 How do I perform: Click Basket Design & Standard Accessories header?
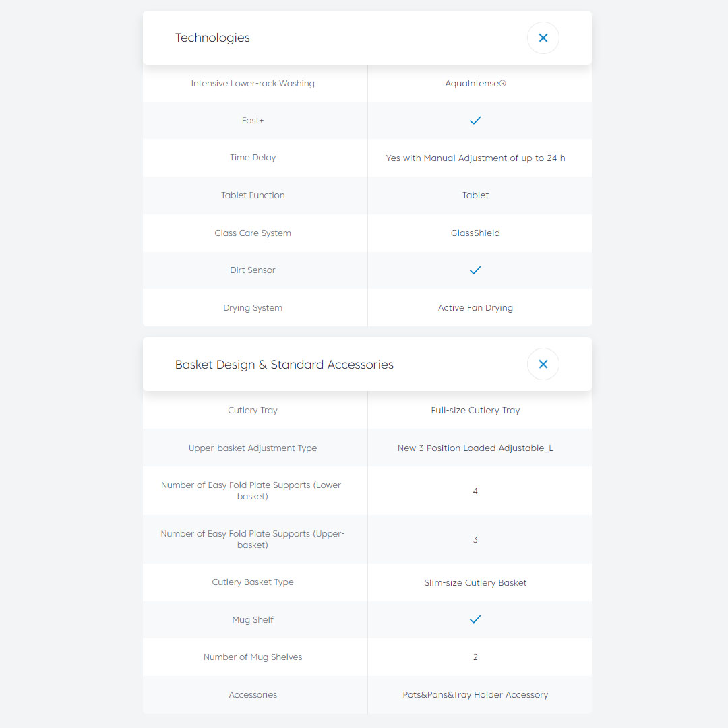click(x=284, y=365)
